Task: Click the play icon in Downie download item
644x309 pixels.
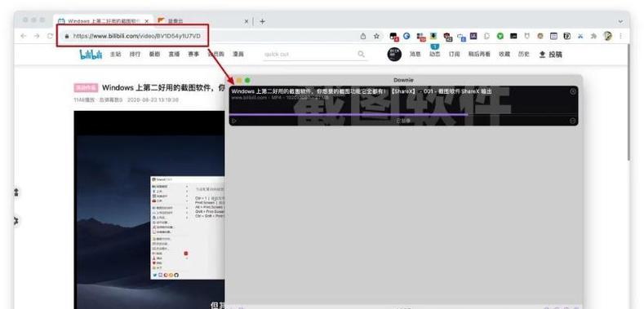Action: pyautogui.click(x=234, y=121)
